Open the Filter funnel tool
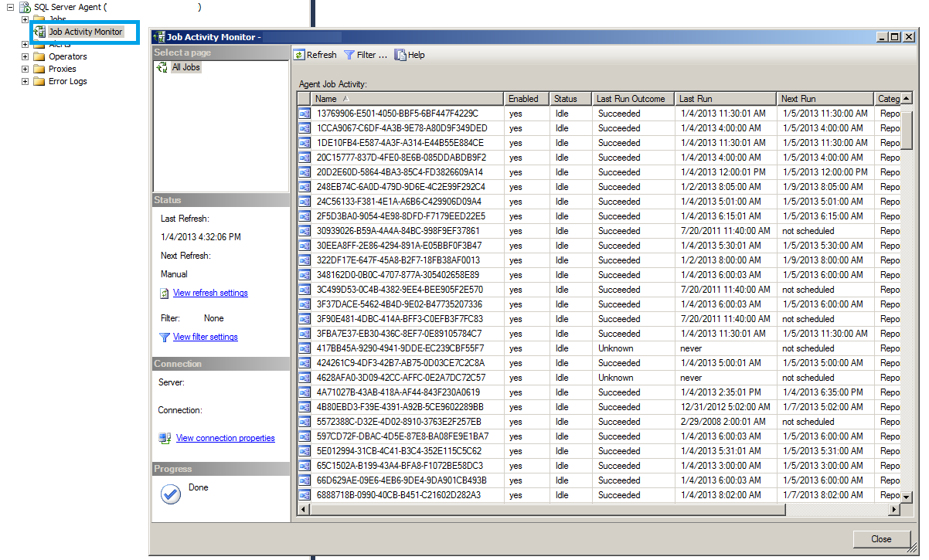 pyautogui.click(x=349, y=55)
